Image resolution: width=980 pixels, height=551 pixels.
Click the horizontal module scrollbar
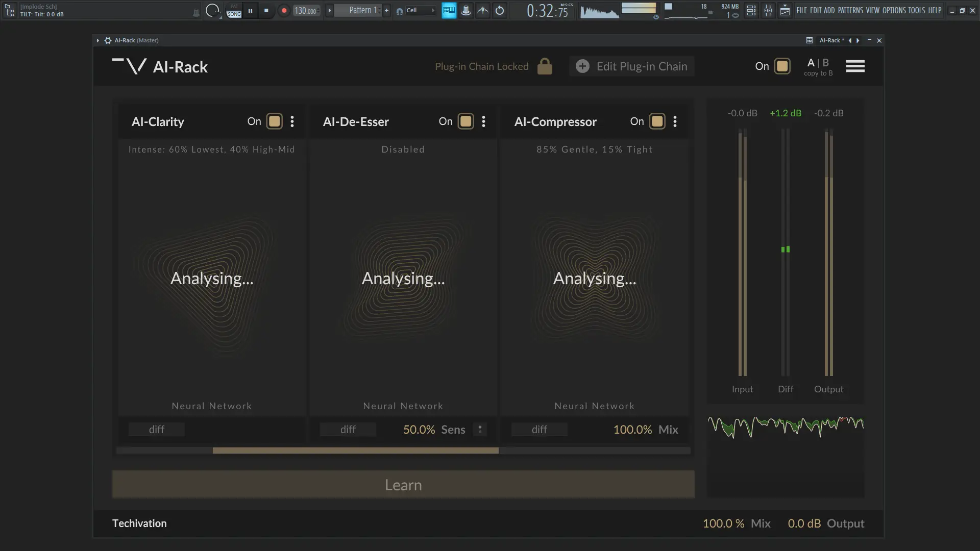(355, 450)
